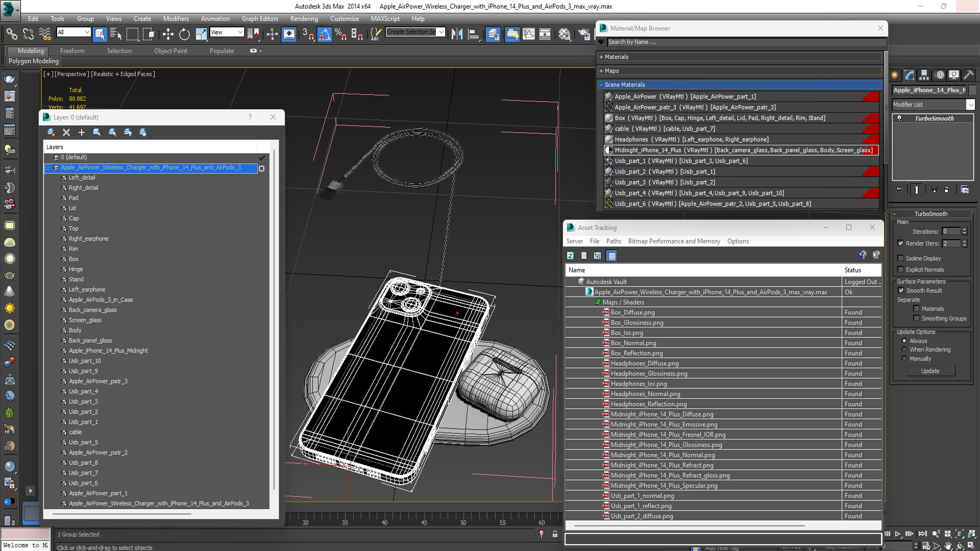
Task: Click Remove Modifier trash icon
Action: (x=947, y=189)
